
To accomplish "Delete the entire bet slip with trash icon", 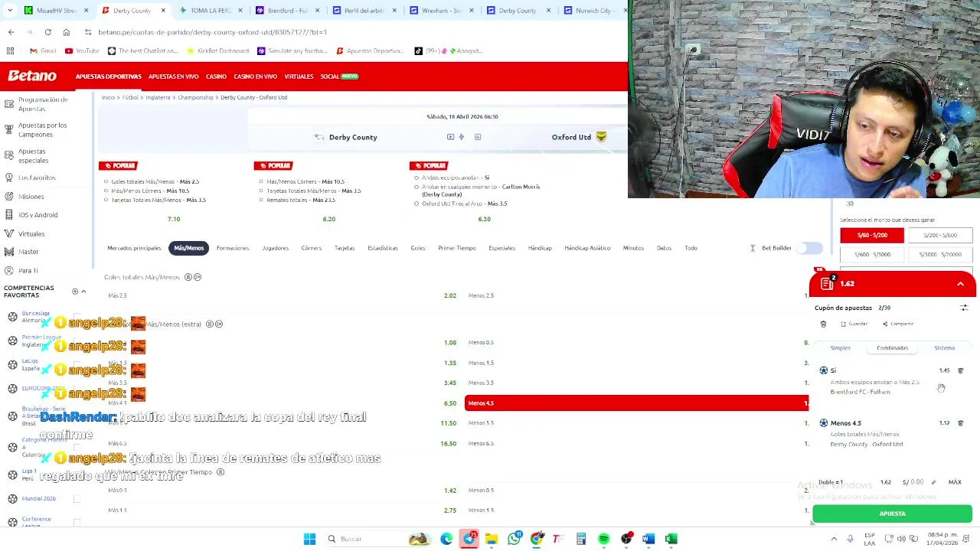I will pyautogui.click(x=823, y=324).
